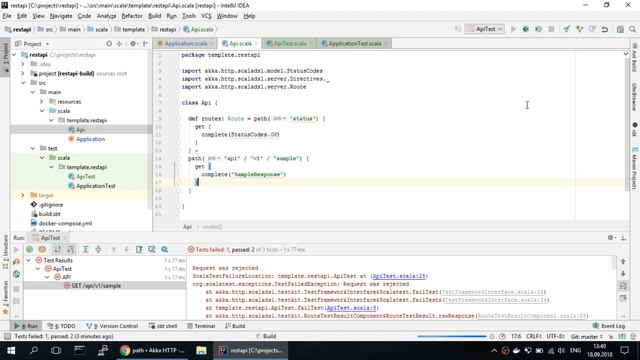640x360 pixels.
Task: Open the Terminal tool window
Action: [201, 326]
